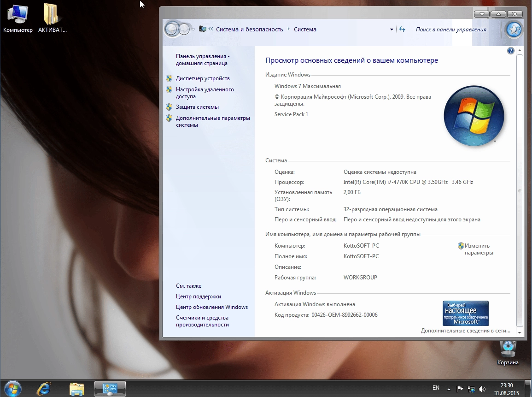Click scrollbar up arrow in system window
This screenshot has width=532, height=397.
click(520, 51)
